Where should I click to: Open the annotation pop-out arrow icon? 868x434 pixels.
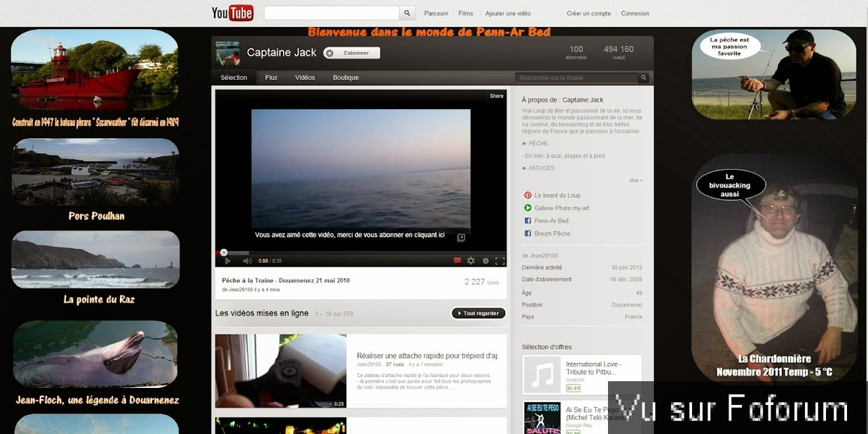461,238
